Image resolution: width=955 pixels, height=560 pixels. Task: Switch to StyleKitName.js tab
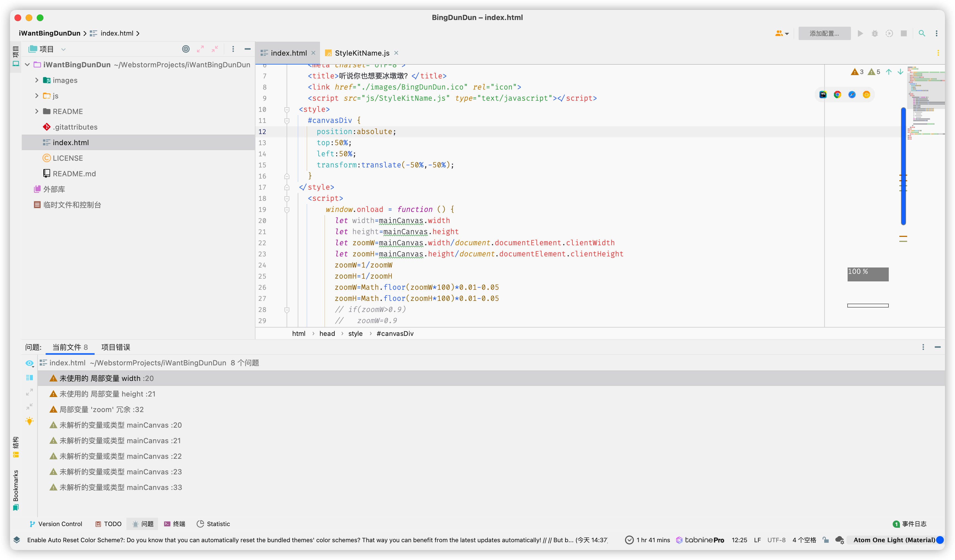(x=361, y=53)
